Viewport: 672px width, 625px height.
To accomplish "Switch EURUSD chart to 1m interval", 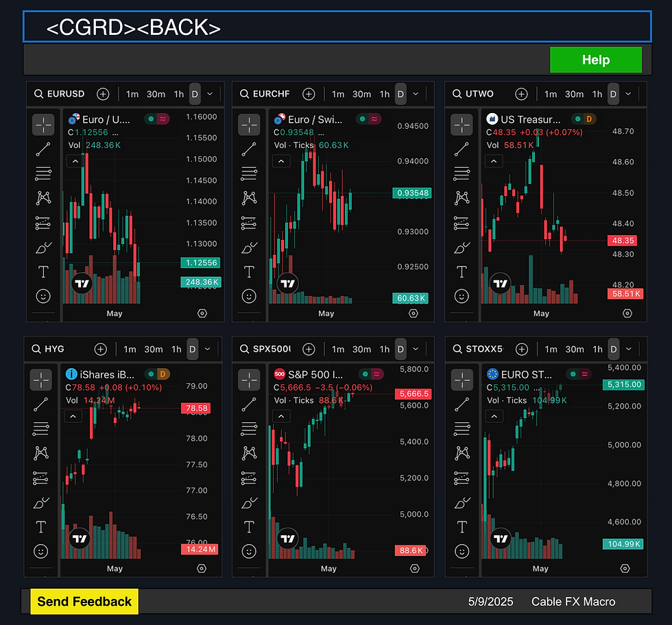I will point(132,94).
